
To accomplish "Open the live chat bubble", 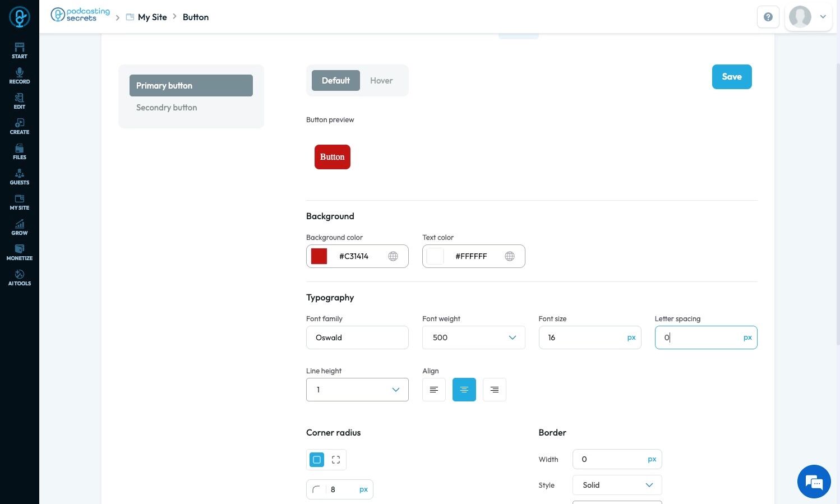I will click(814, 482).
